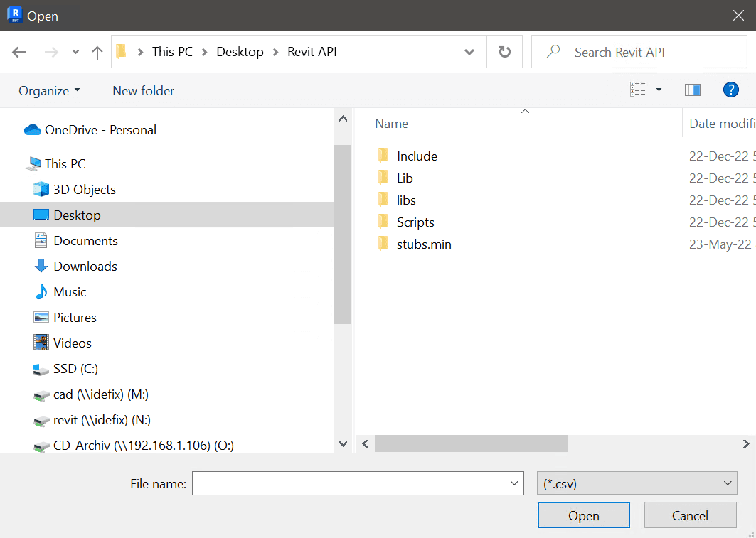This screenshot has width=756, height=538.
Task: Select This PC in the address path
Action: coord(172,52)
